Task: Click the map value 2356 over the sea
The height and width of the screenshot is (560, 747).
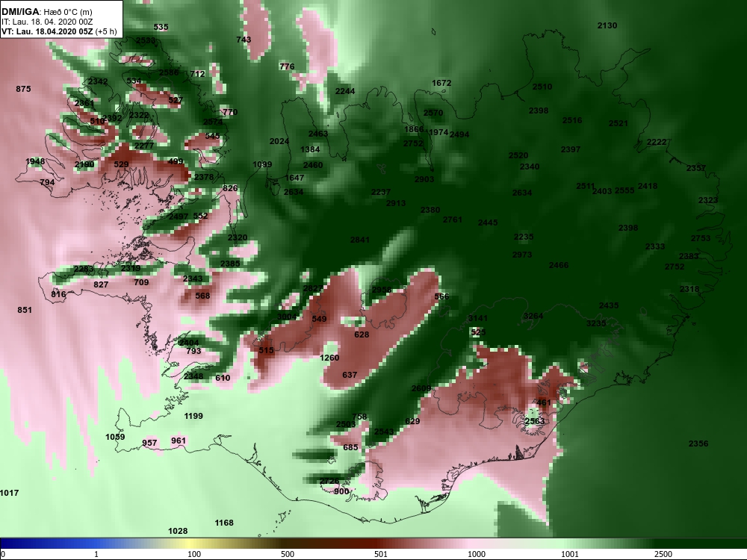Action: pos(698,444)
